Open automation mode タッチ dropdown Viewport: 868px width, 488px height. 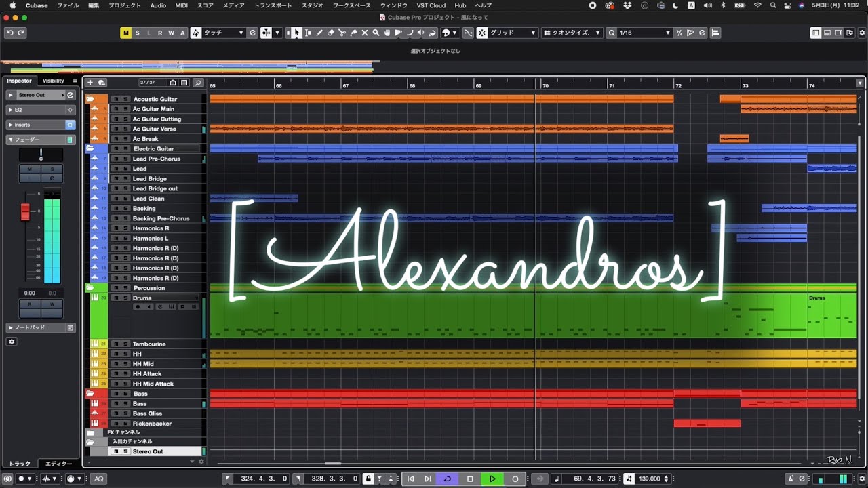coord(223,33)
